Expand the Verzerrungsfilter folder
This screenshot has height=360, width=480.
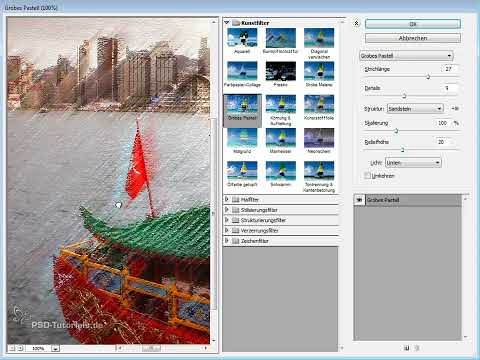[x=227, y=230]
